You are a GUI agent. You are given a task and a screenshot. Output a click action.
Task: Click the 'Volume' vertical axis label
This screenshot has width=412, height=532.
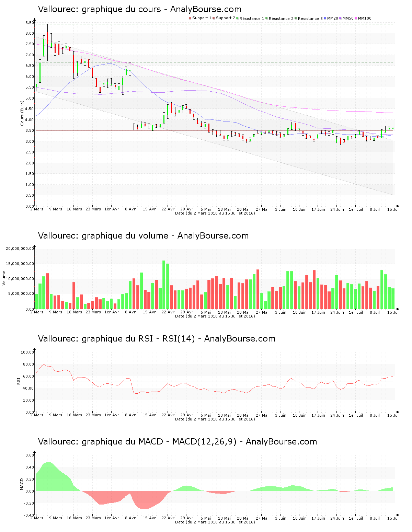4,278
